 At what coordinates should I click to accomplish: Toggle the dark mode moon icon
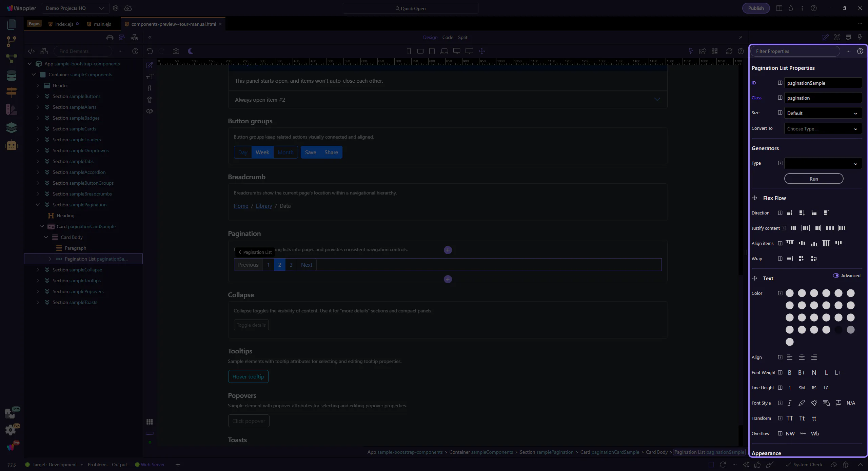pos(191,51)
